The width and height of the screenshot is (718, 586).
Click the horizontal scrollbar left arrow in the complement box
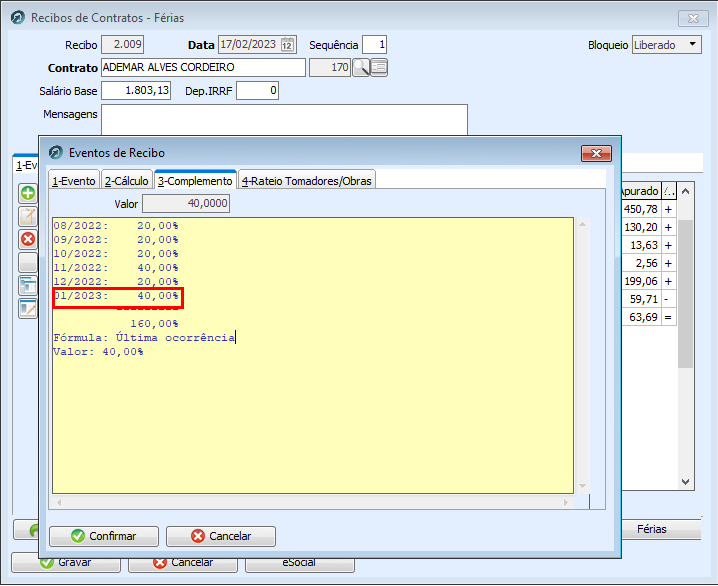click(x=59, y=502)
